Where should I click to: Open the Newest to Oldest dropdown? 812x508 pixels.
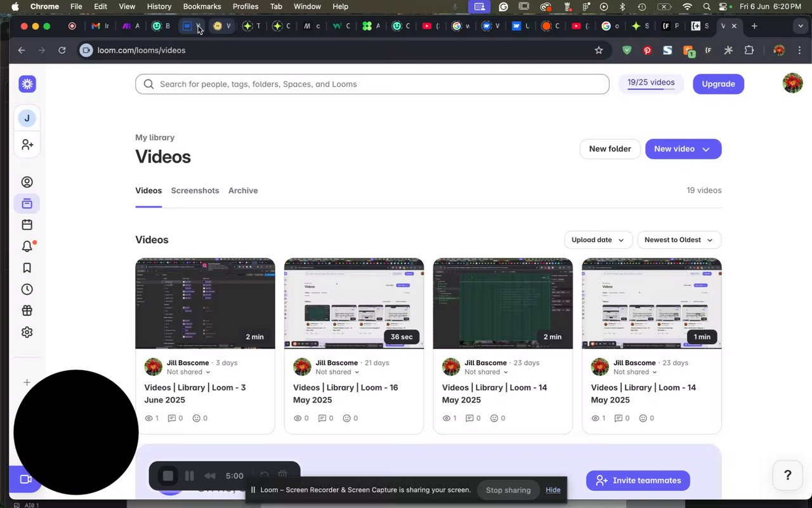pyautogui.click(x=679, y=240)
